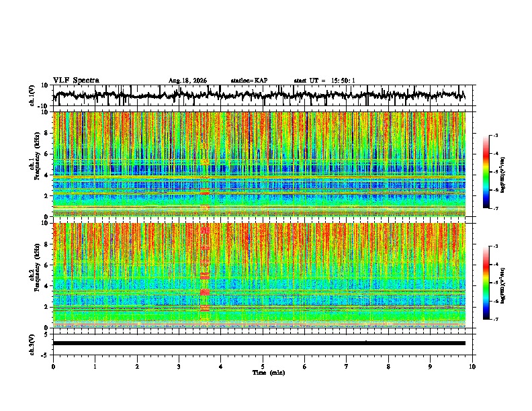Click the VLF Spectra title text
The image size is (532, 411).
coord(76,81)
